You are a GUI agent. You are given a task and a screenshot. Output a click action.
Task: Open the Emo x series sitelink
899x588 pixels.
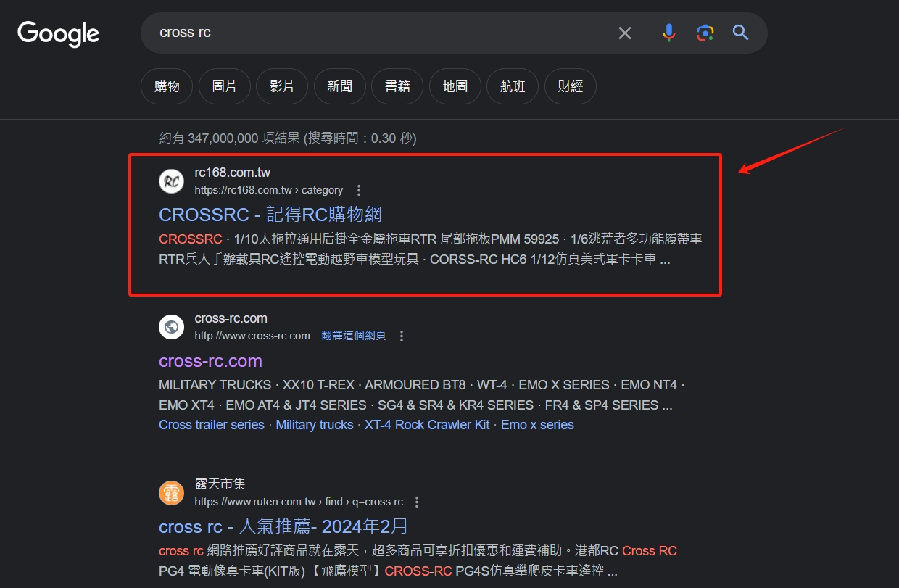(x=537, y=425)
